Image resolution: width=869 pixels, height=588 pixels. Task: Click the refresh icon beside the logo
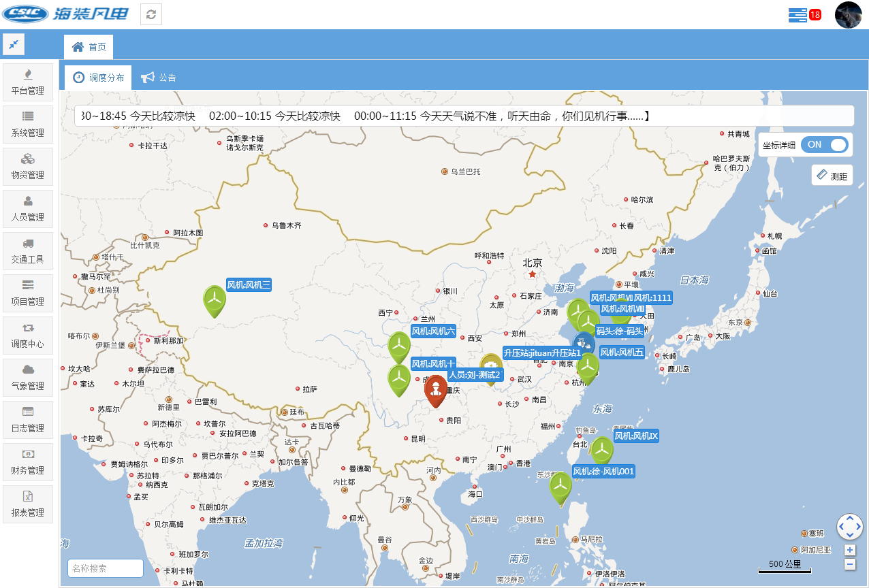[x=151, y=14]
